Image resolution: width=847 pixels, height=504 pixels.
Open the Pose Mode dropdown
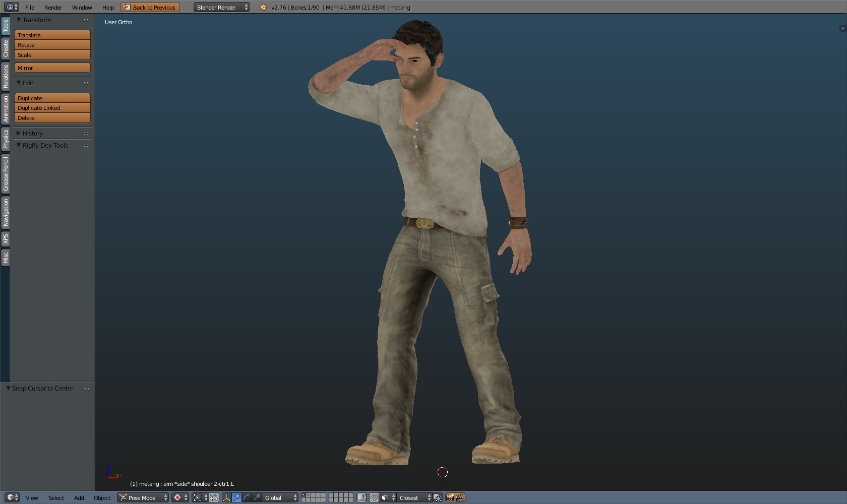point(143,497)
